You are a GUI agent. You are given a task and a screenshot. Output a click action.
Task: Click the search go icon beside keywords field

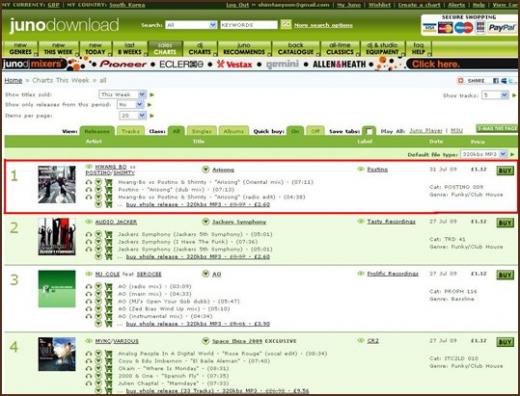286,25
